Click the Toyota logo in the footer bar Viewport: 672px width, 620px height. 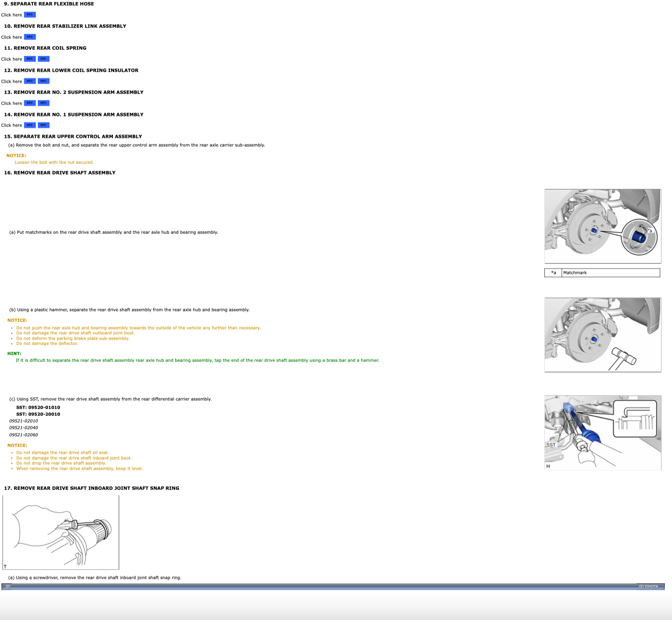click(648, 587)
